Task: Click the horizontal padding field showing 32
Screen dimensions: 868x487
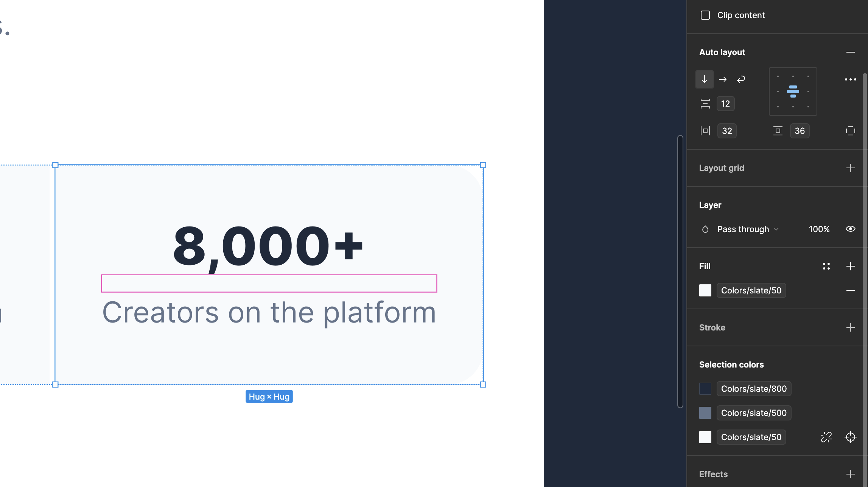Action: (727, 131)
